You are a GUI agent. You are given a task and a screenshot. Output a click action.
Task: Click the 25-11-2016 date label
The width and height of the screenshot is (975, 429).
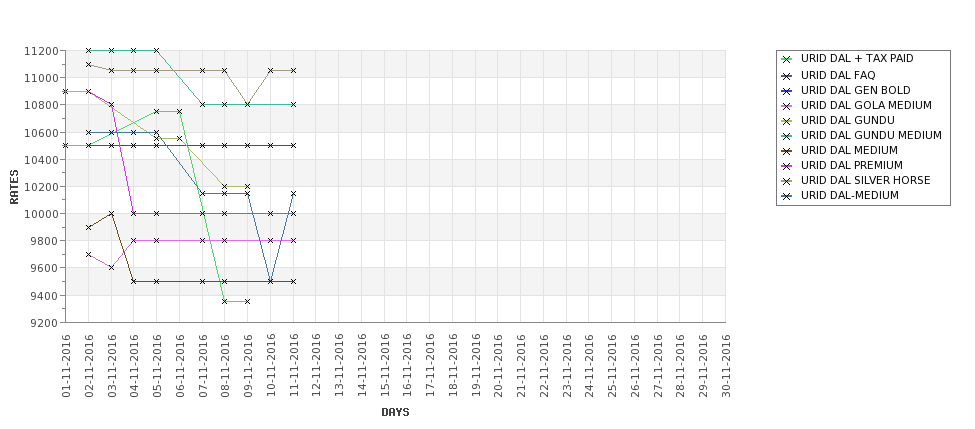click(612, 366)
